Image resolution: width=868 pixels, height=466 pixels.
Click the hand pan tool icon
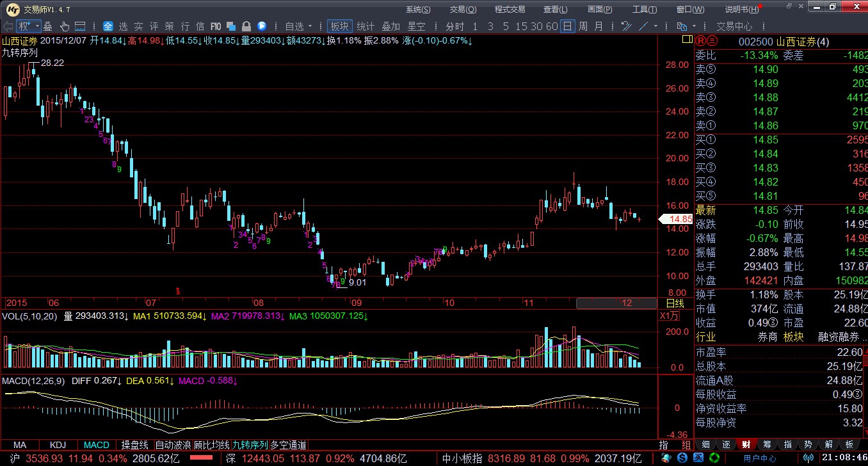tap(65, 26)
